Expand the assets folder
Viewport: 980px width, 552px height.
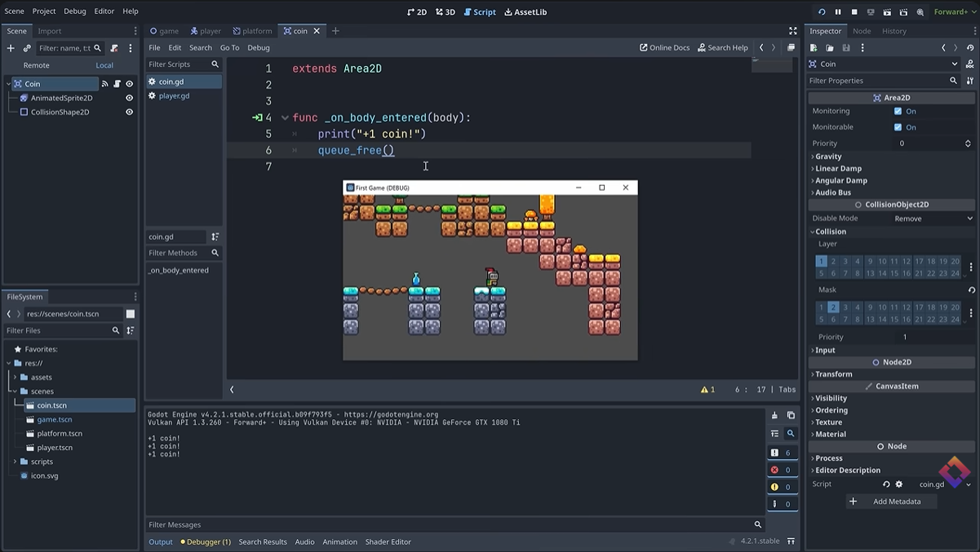pos(15,378)
